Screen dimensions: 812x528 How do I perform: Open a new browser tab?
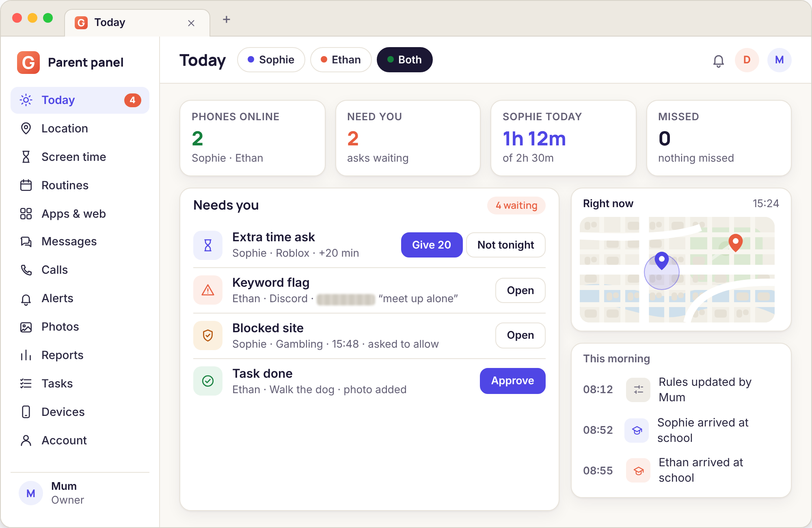[227, 19]
